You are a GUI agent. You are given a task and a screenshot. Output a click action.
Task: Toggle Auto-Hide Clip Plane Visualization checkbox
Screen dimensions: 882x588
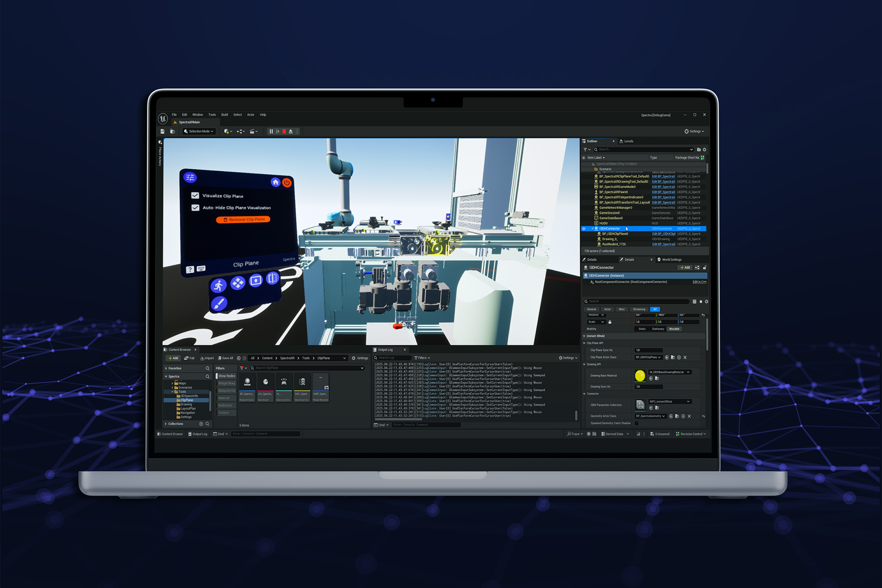pos(195,207)
